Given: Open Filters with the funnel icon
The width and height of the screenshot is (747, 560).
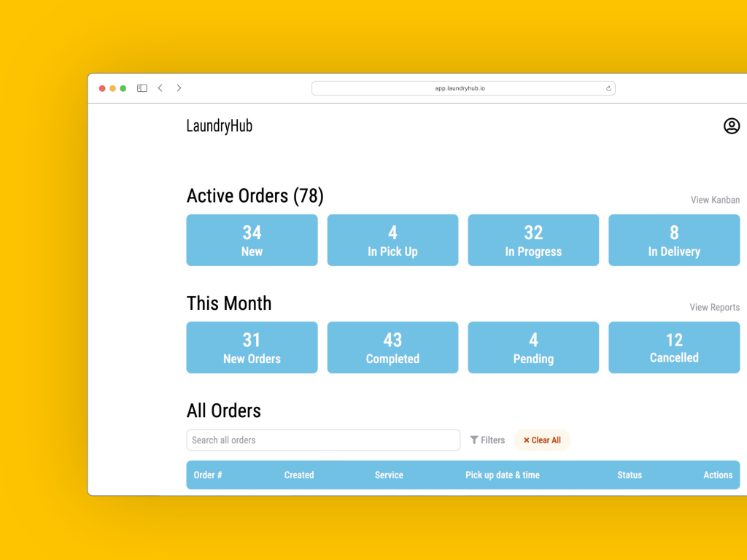Looking at the screenshot, I should (487, 440).
